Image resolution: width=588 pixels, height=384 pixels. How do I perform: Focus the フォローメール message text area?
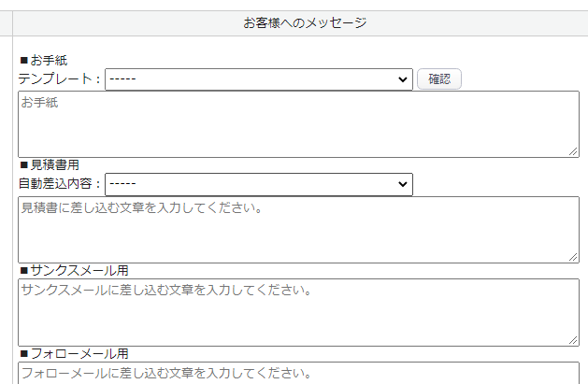point(298,373)
